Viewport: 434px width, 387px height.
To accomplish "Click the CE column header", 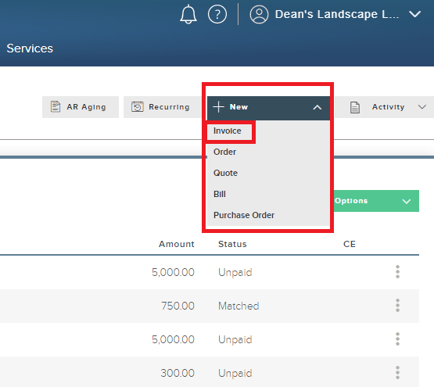I will click(349, 244).
